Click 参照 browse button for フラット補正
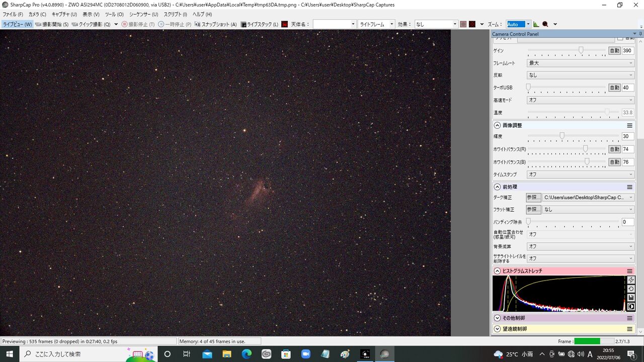The width and height of the screenshot is (644, 362). click(533, 210)
